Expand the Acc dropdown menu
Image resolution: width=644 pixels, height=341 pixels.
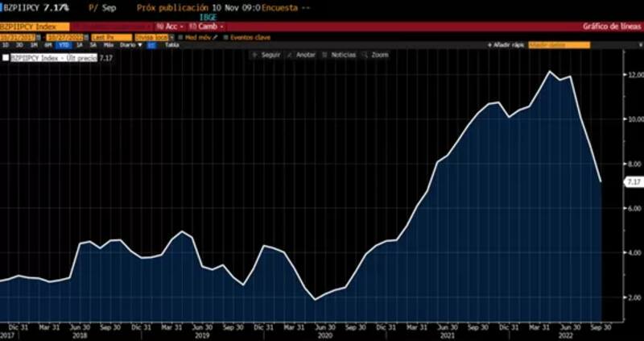point(171,27)
